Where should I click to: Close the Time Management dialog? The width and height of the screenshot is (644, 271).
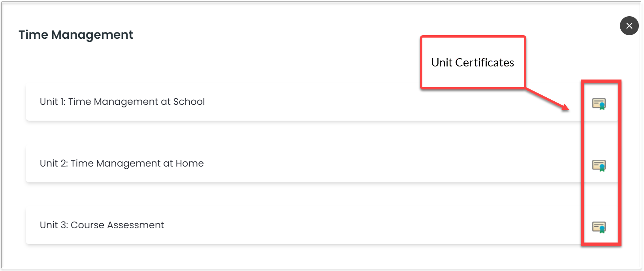[629, 26]
